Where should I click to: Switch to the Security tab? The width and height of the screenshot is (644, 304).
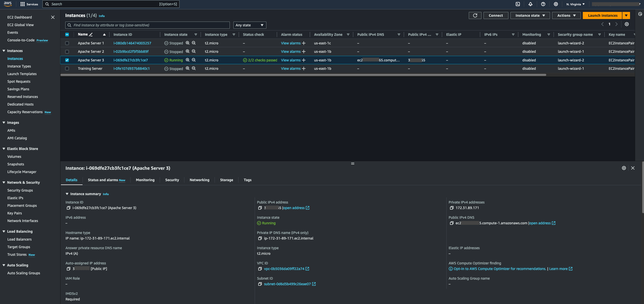coord(172,180)
